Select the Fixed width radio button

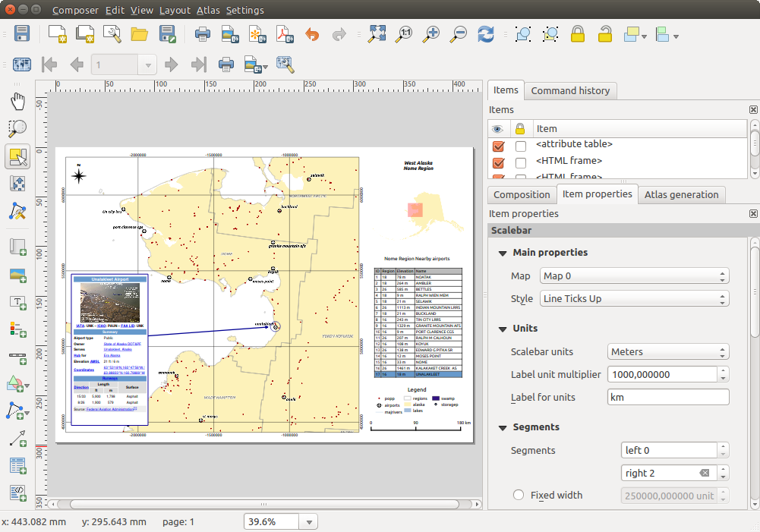coord(518,494)
